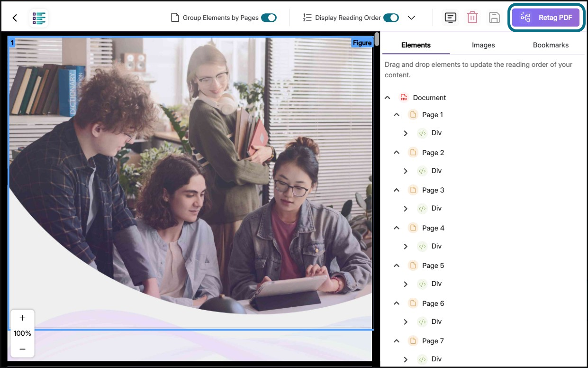Zoom out with the minus icon
This screenshot has height=368, width=588.
coord(22,349)
